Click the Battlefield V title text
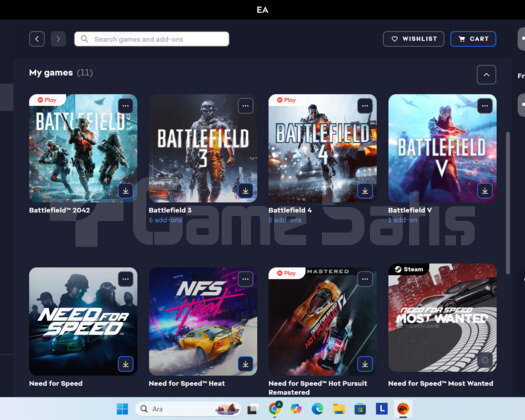 coord(410,210)
